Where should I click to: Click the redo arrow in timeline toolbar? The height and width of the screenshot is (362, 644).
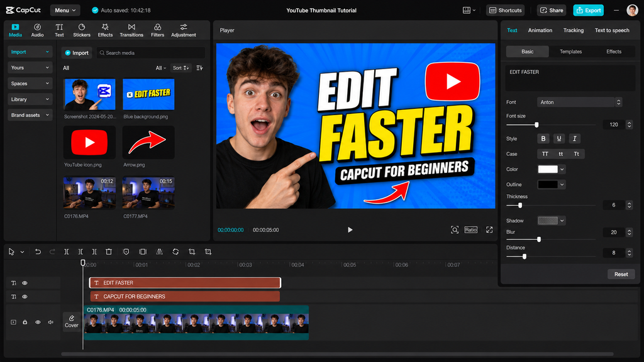pyautogui.click(x=52, y=251)
